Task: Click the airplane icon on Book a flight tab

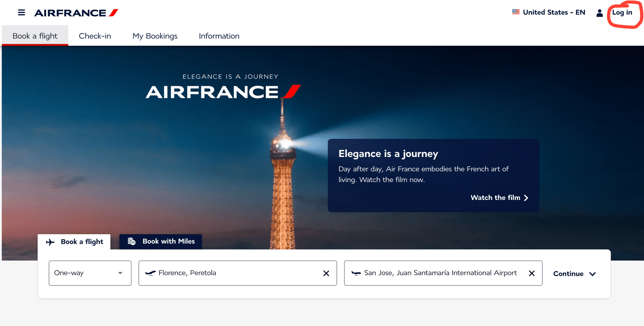Action: point(50,242)
